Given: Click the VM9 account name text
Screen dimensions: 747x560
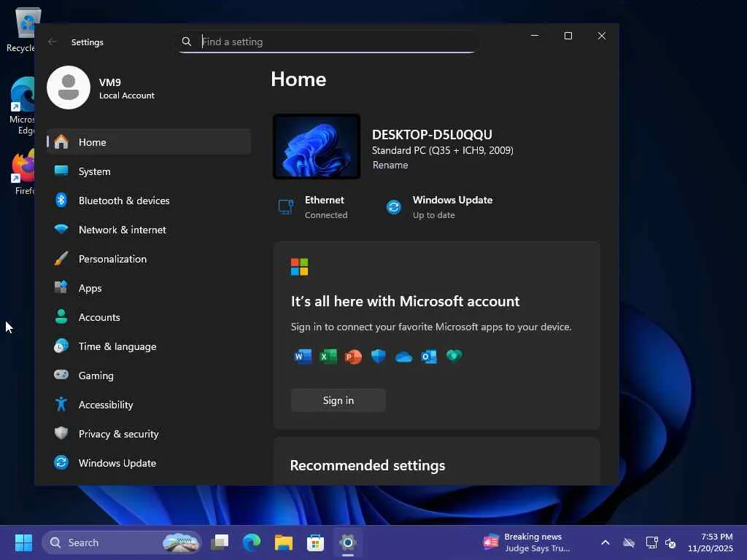Looking at the screenshot, I should [110, 82].
